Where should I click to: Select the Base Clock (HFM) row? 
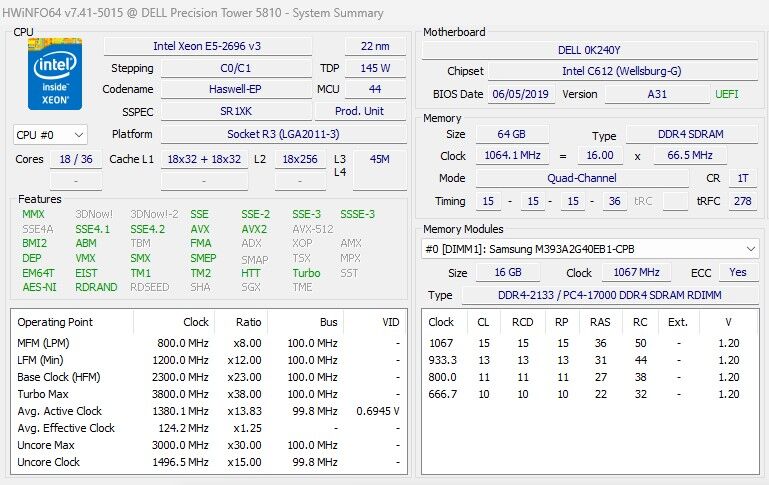point(209,377)
